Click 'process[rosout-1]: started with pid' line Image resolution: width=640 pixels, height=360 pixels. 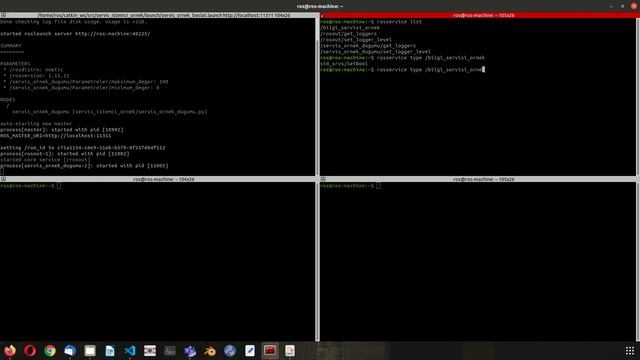tap(64, 154)
